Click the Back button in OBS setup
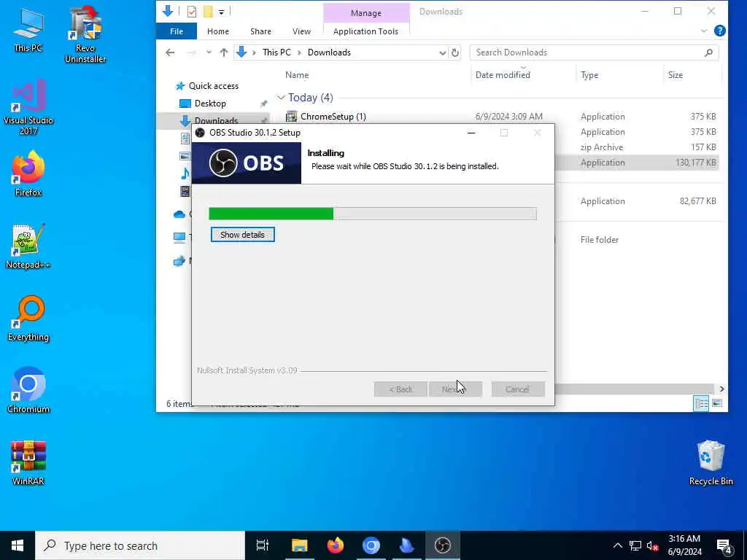This screenshot has height=560, width=747. pos(400,389)
